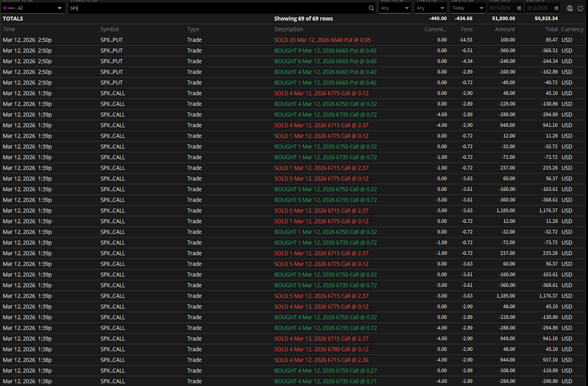Click the total value 937.10
Screen dimensions: 588x386
550,360
